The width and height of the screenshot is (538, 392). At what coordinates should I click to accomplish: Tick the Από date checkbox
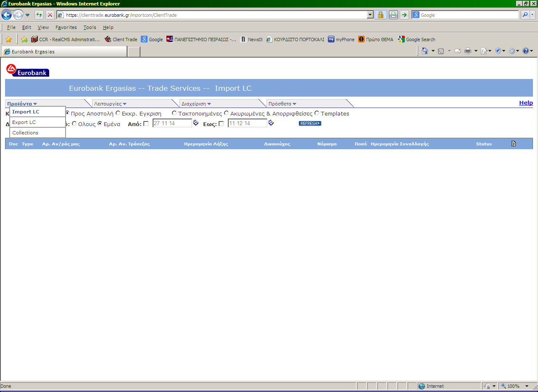click(146, 124)
